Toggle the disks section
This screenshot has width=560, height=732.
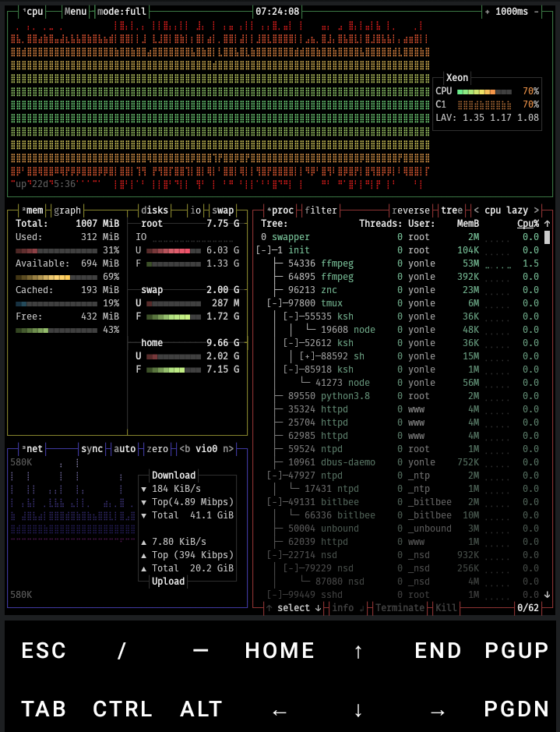click(154, 210)
